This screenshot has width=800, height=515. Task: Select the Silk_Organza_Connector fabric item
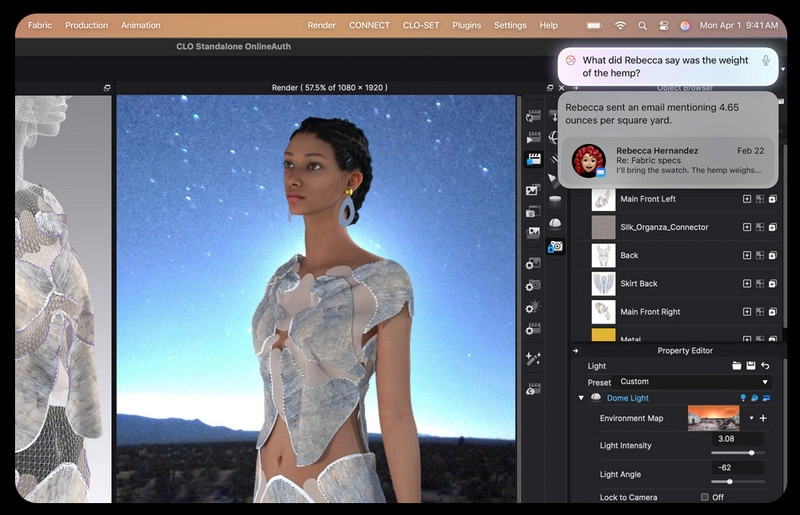pos(664,227)
